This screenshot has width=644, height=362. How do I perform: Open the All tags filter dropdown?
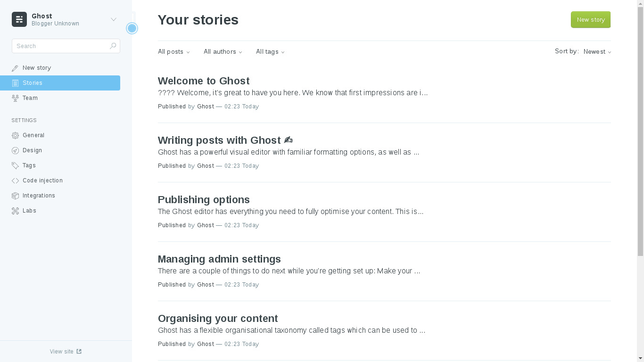coord(270,52)
